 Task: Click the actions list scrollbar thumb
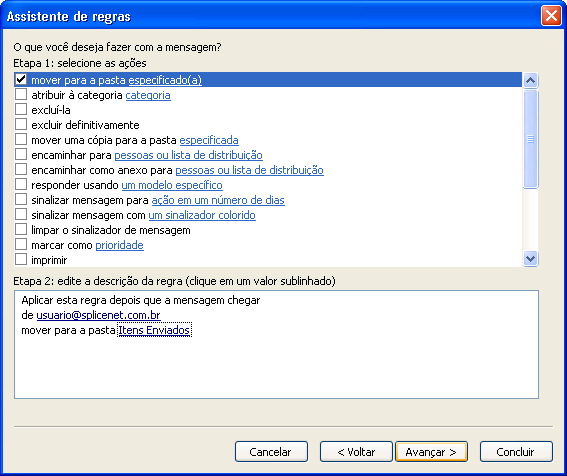[x=530, y=139]
